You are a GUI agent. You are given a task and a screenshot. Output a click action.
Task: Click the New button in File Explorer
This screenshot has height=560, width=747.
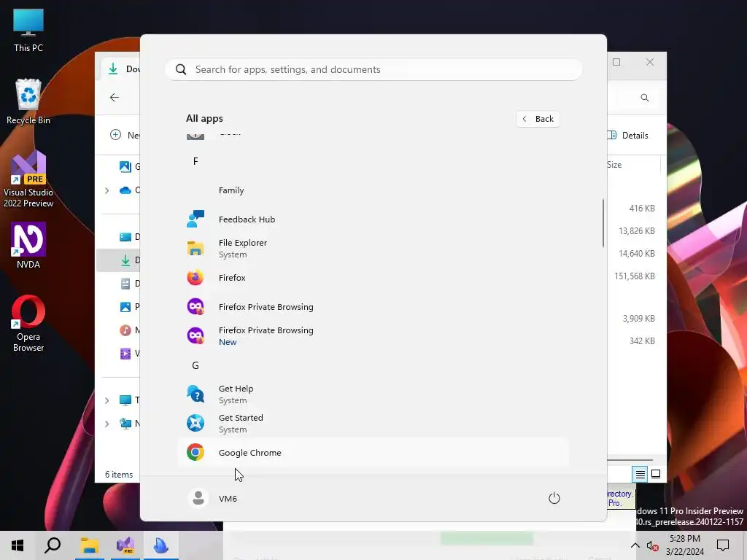[125, 135]
